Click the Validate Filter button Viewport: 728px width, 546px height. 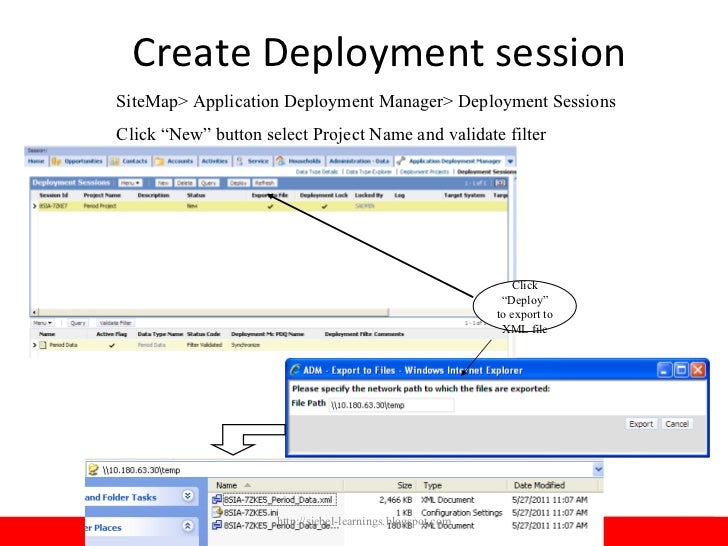(116, 323)
